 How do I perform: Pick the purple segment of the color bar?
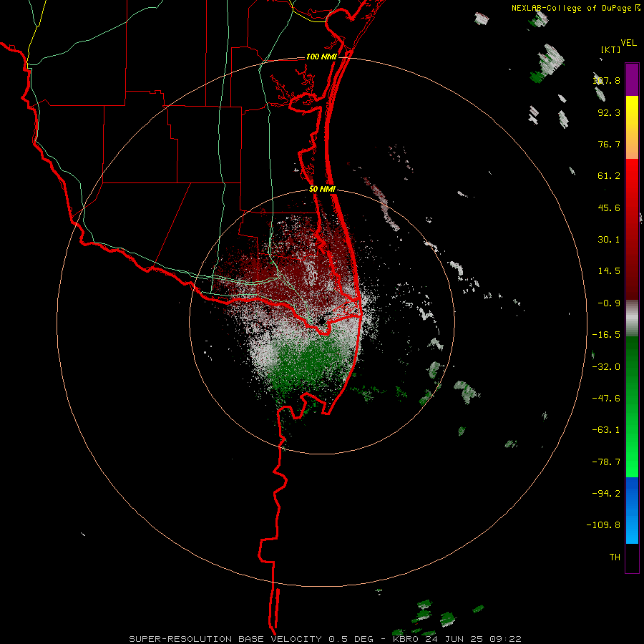coord(632,79)
